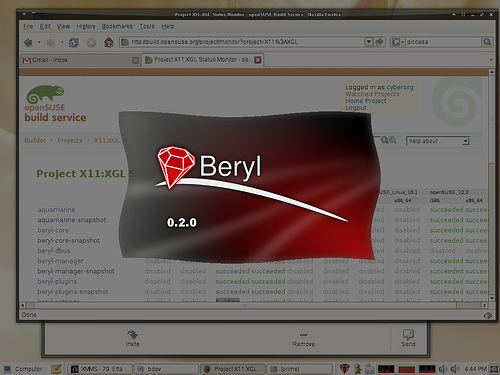Open the back history dropdown arrow

pos(39,42)
